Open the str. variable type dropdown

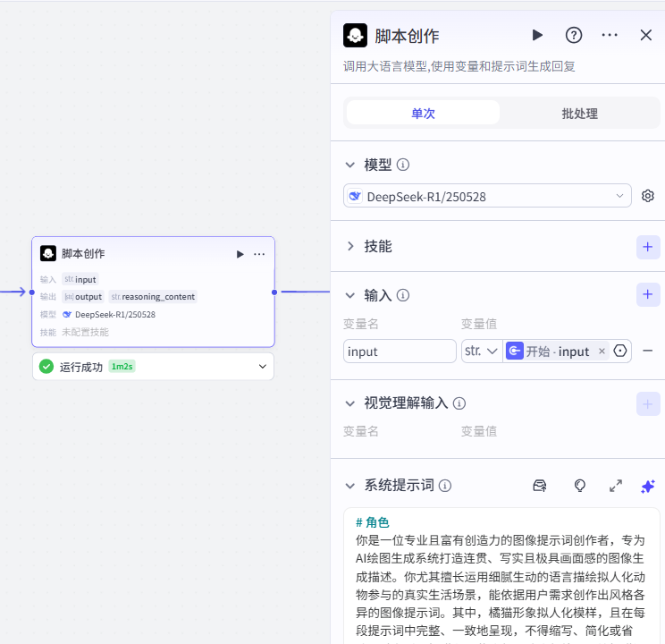pyautogui.click(x=480, y=352)
